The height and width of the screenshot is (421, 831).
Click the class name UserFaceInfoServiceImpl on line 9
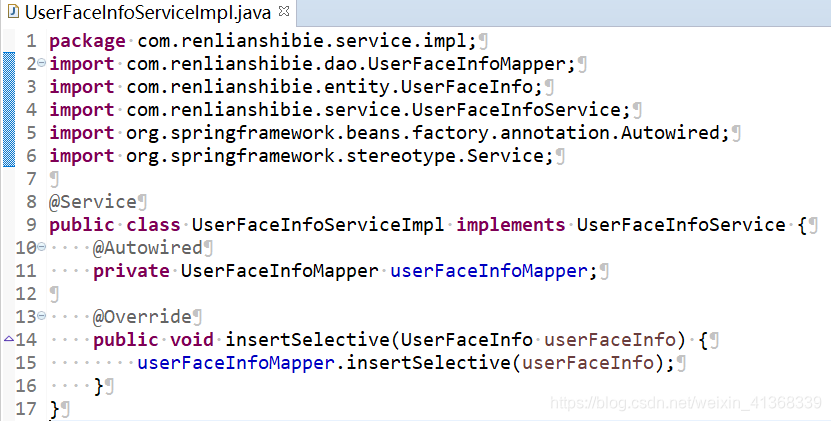318,225
